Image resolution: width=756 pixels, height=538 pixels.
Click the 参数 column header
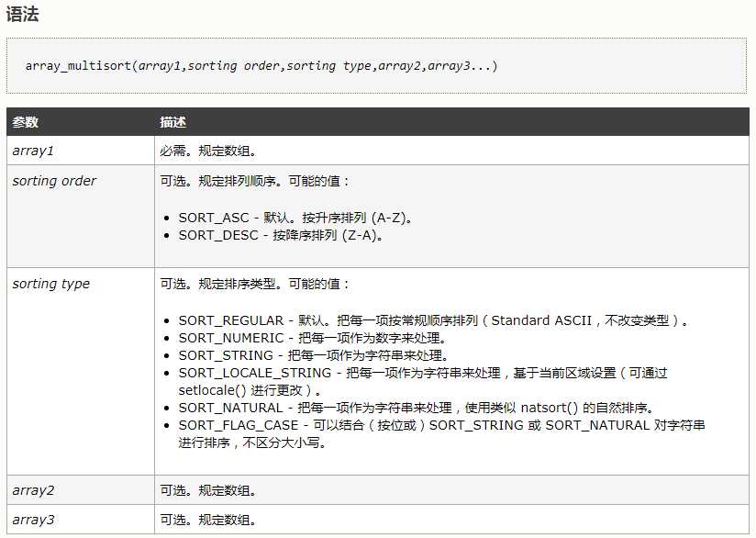point(26,122)
